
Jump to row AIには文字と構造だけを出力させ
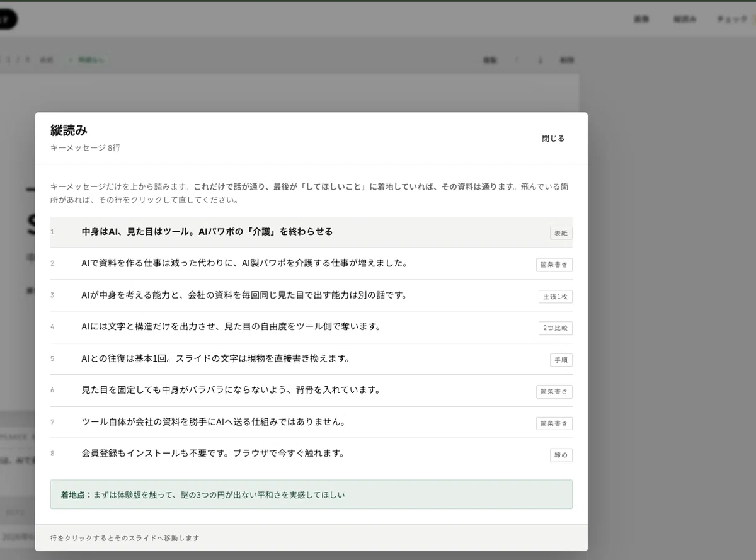(311, 327)
